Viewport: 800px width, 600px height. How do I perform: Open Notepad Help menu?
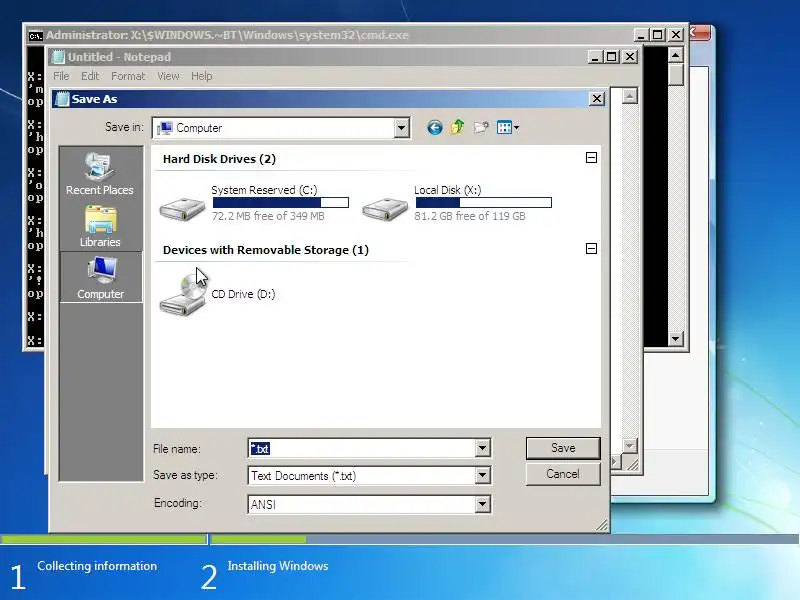[202, 76]
